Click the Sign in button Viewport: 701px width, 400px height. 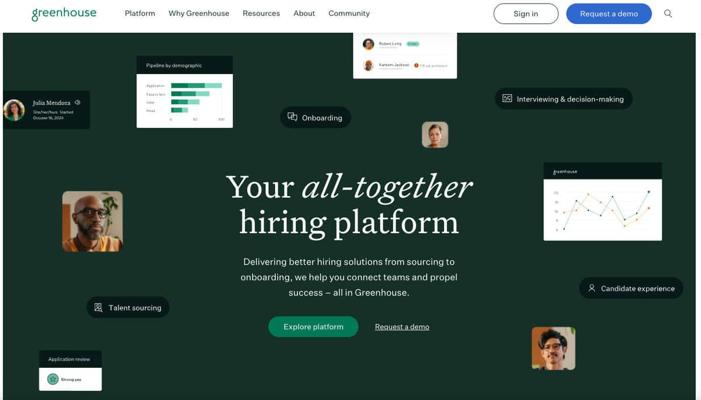(526, 13)
